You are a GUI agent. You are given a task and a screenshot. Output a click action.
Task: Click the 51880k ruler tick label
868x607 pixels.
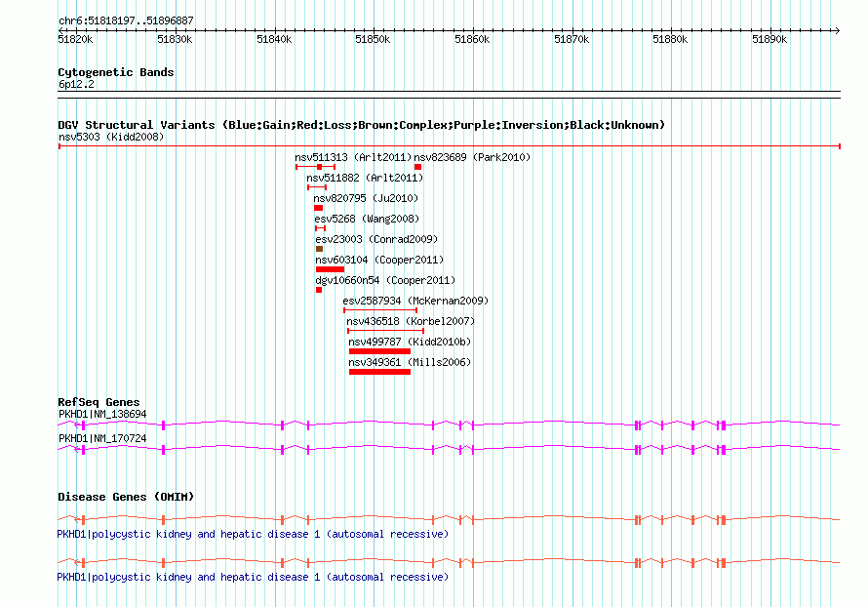pyautogui.click(x=670, y=39)
